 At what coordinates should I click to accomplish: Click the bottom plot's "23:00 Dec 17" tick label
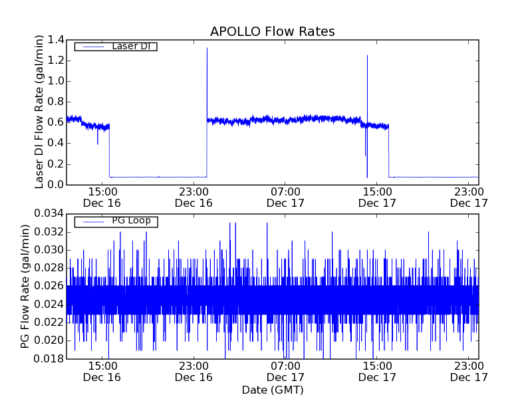pyautogui.click(x=469, y=371)
